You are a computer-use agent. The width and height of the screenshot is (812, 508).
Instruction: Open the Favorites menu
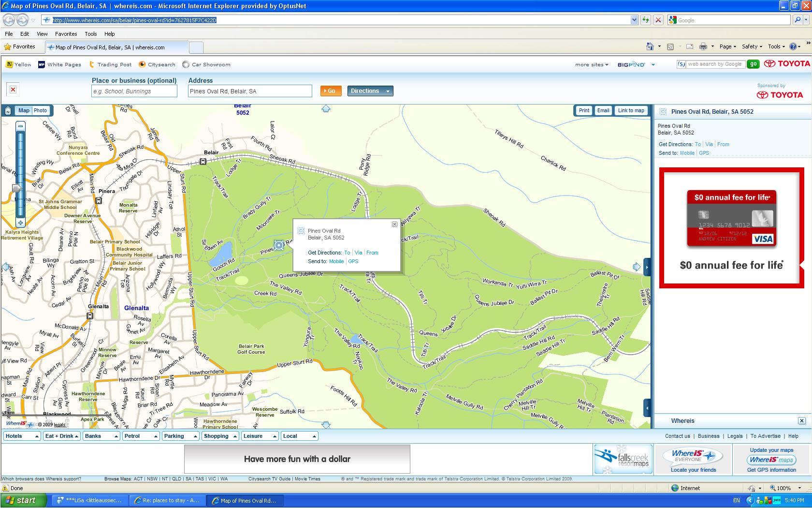pos(66,34)
